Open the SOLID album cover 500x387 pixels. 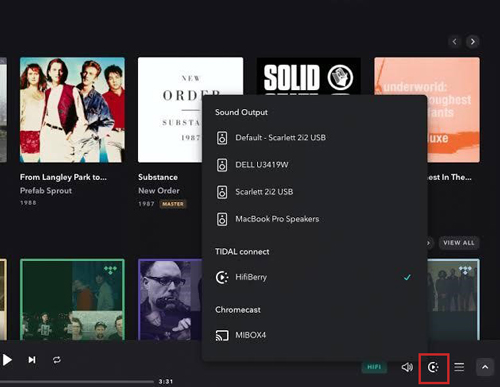pos(309,77)
